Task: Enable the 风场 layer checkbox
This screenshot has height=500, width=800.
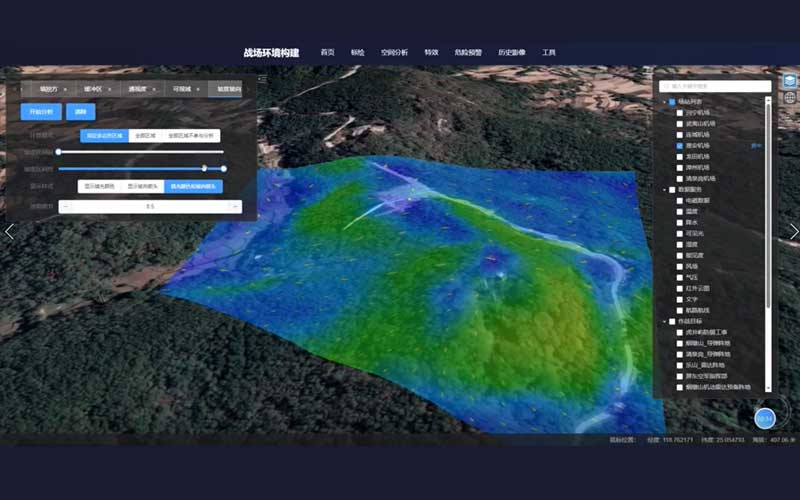Action: (680, 266)
